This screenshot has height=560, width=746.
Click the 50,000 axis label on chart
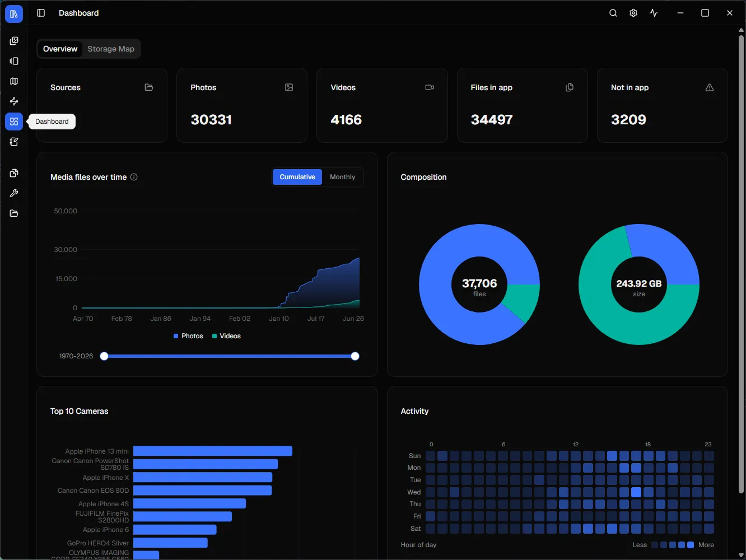click(x=66, y=211)
